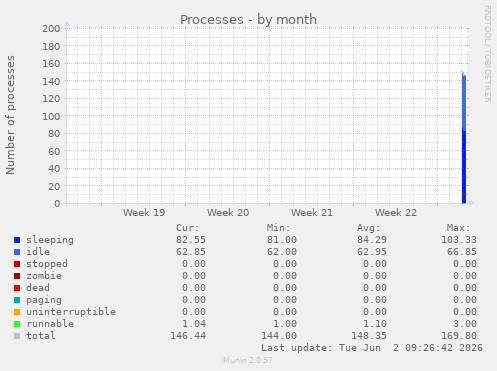Click the paging legend color swatch
The width and height of the screenshot is (497, 371).
(17, 300)
